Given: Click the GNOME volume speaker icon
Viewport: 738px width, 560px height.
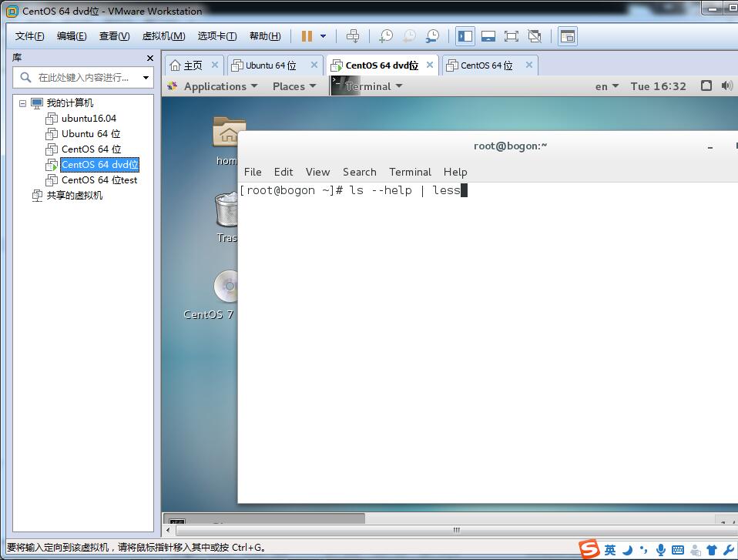Looking at the screenshot, I should click(727, 86).
